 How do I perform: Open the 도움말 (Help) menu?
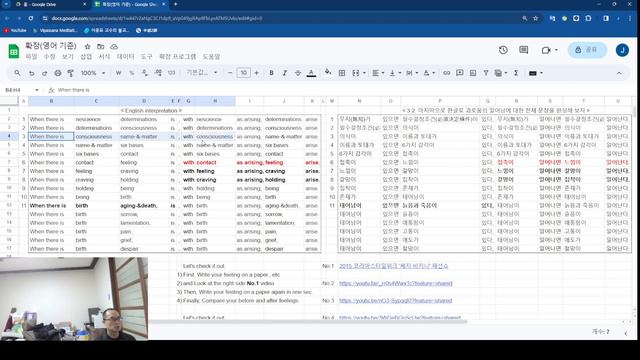click(211, 57)
